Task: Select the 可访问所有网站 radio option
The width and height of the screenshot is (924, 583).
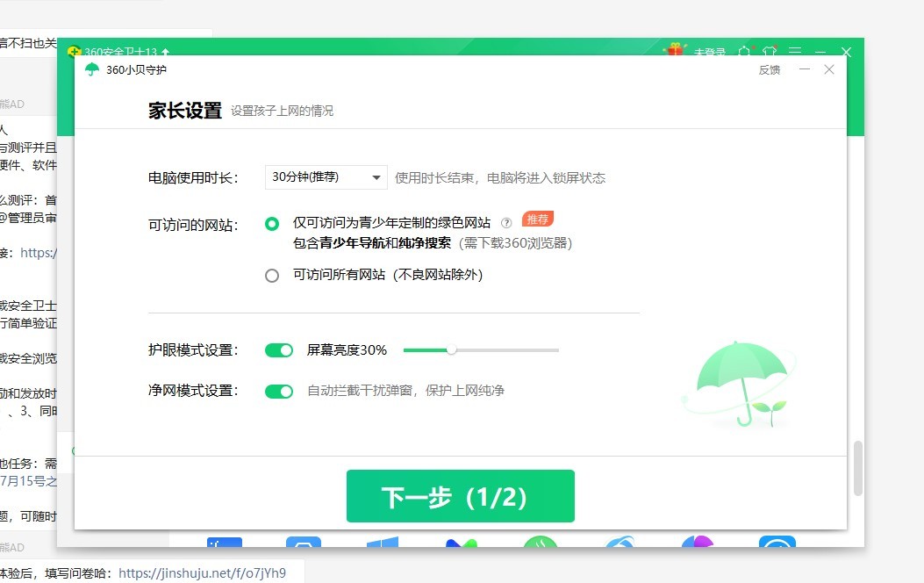Action: 271,275
